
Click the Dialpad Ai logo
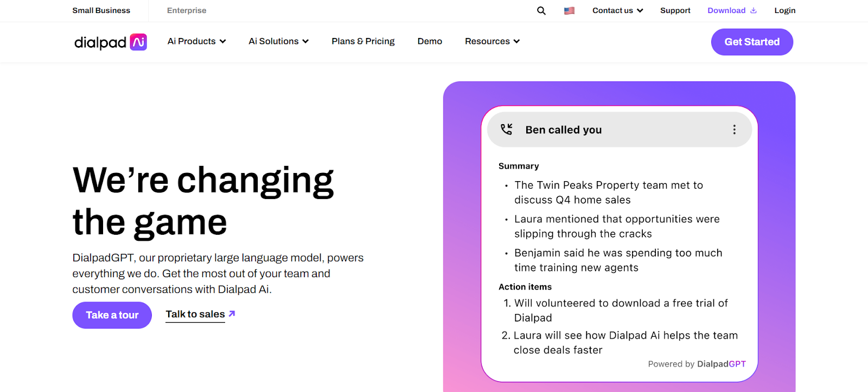point(111,42)
